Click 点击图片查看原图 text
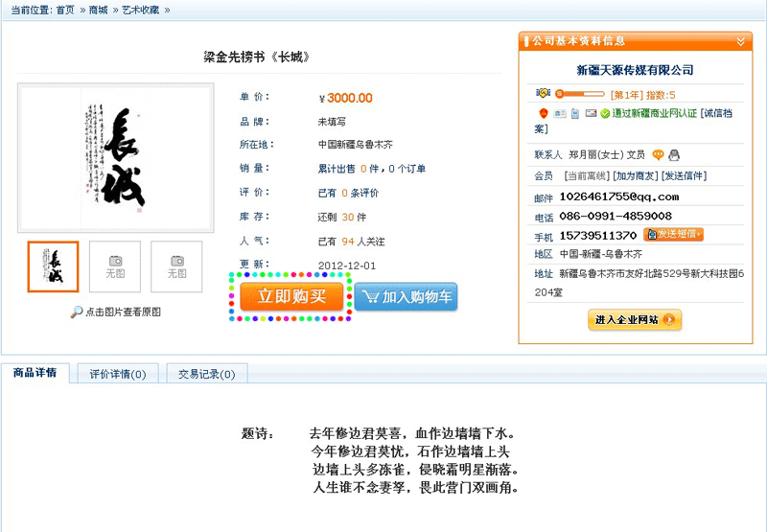The width and height of the screenshot is (767, 532). [124, 312]
